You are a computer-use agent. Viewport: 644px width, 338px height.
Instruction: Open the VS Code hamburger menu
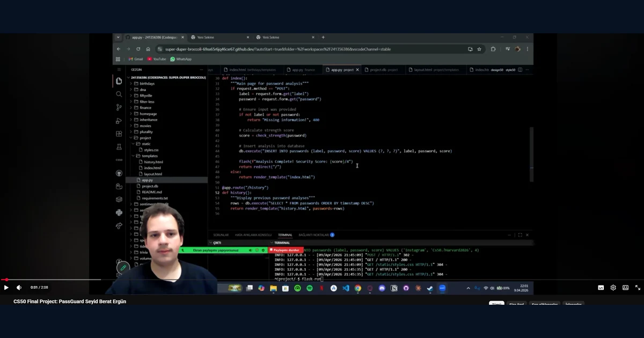pyautogui.click(x=119, y=69)
